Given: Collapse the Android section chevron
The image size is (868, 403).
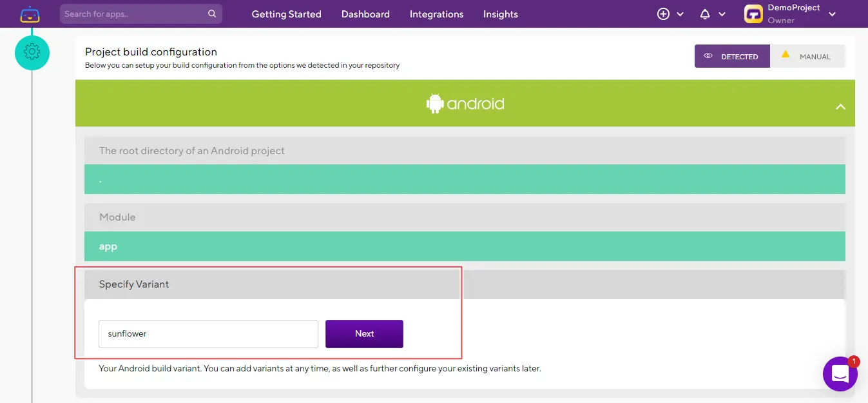Looking at the screenshot, I should tap(840, 106).
